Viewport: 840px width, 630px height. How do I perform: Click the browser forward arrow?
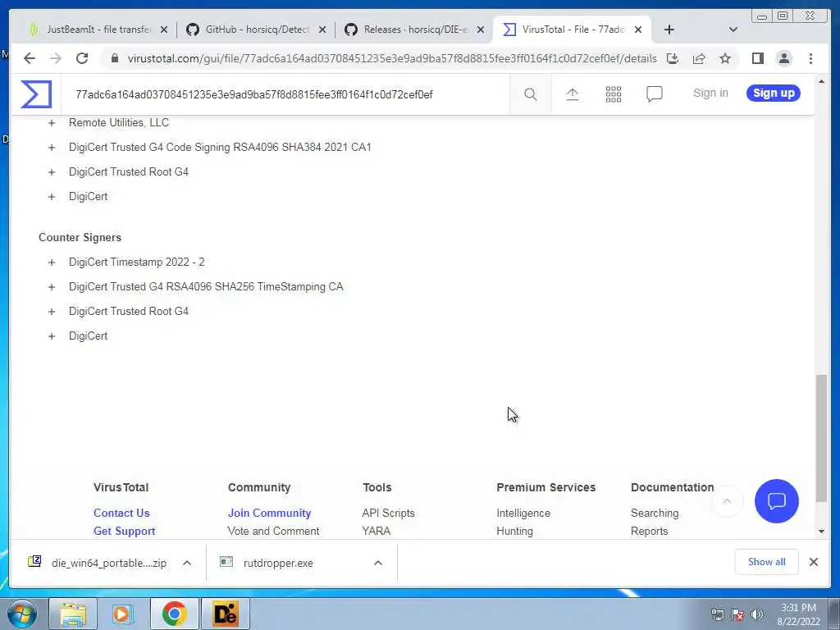click(56, 58)
